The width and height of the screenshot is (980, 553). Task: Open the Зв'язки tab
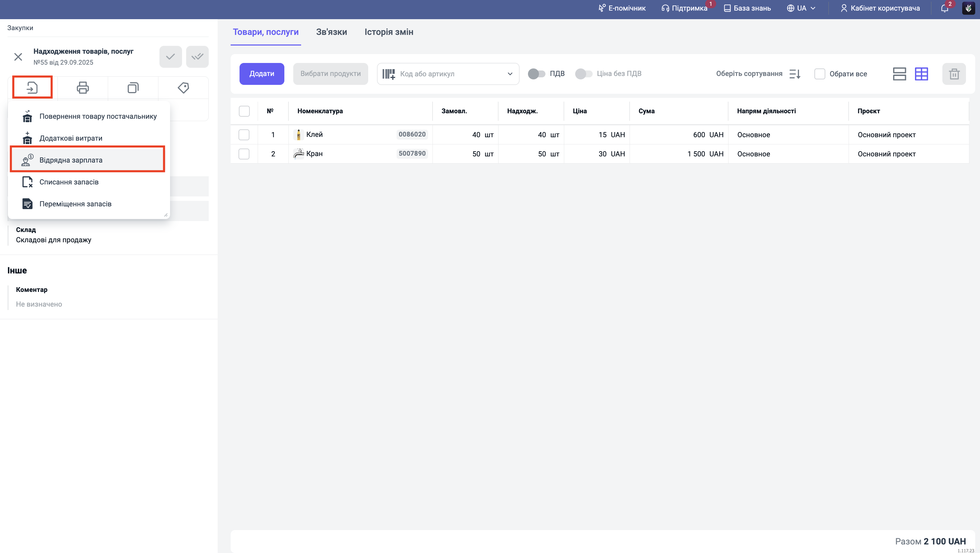331,32
